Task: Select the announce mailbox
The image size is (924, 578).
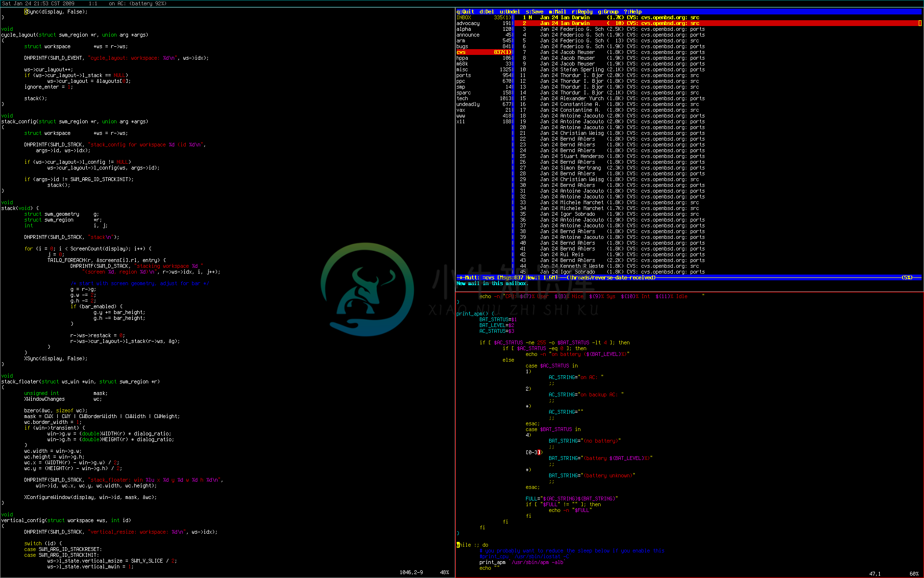Action: [484, 35]
